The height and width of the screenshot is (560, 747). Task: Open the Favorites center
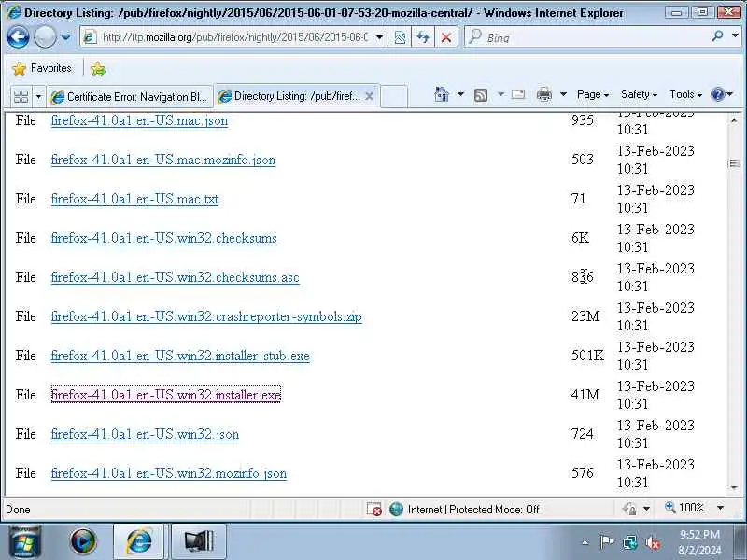pos(42,68)
